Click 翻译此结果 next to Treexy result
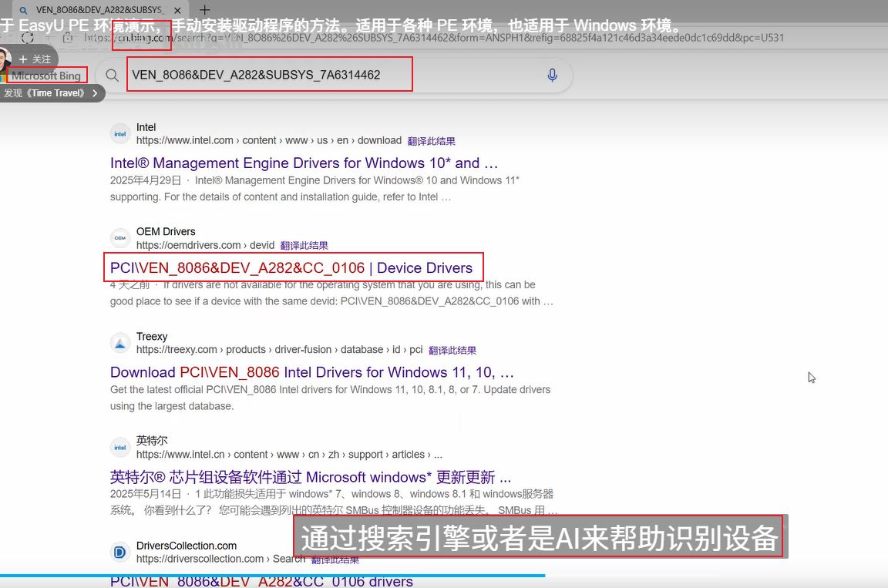The image size is (888, 588). 452,351
